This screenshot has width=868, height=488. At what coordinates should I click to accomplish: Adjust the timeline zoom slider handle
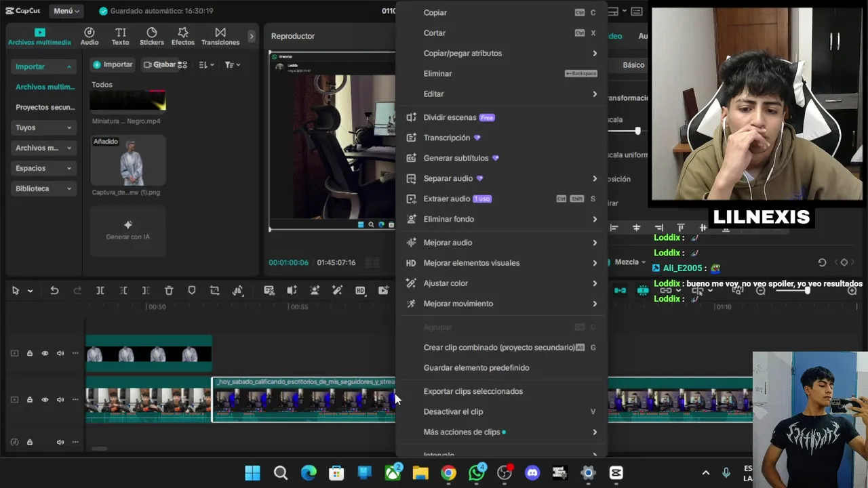pos(807,290)
